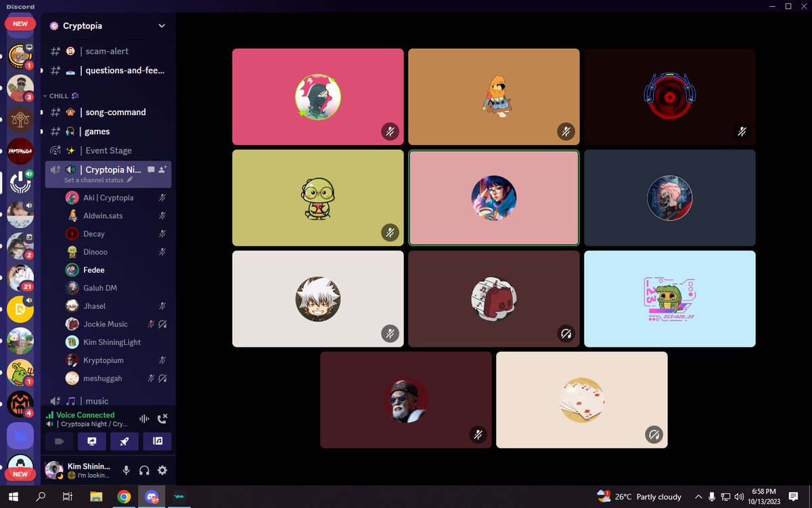The image size is (812, 508).
Task: Select the navy tile with pink-haired avatar
Action: pos(670,198)
